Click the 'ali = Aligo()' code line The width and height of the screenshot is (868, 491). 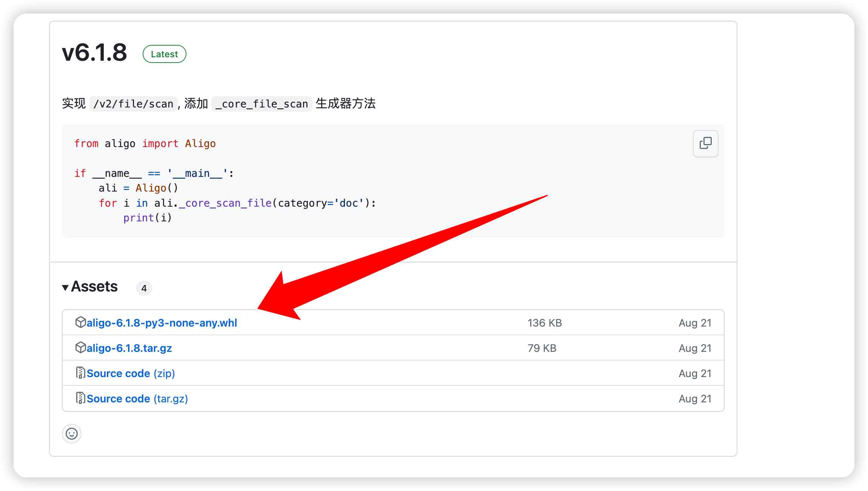(138, 188)
